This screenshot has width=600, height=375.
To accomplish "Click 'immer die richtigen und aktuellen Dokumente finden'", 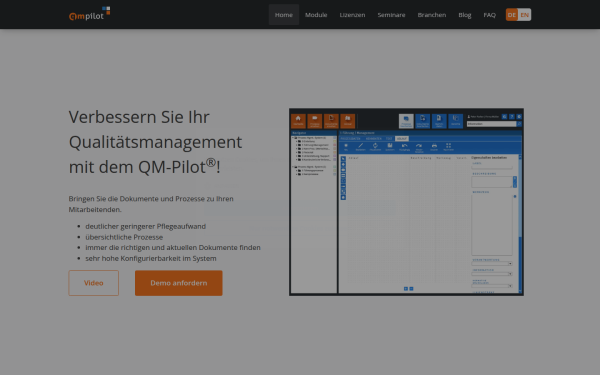I will coord(173,247).
